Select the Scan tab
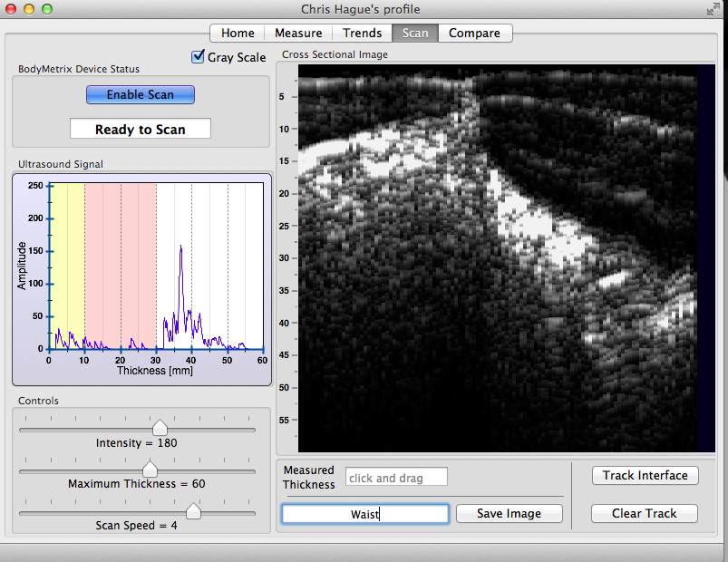Viewport: 728px width, 562px height. click(415, 33)
